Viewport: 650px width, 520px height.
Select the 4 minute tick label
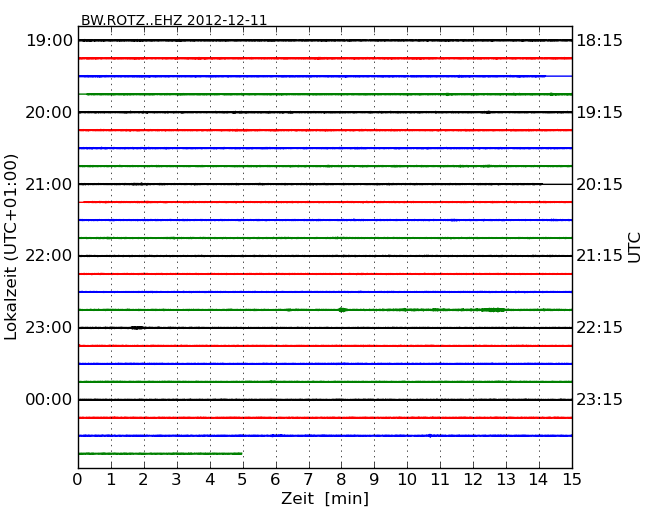(x=210, y=480)
